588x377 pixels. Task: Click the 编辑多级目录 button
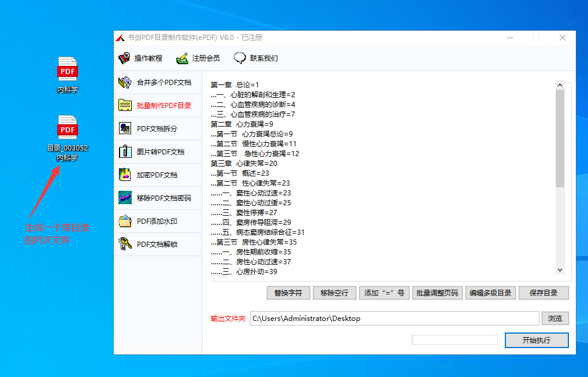(x=490, y=293)
